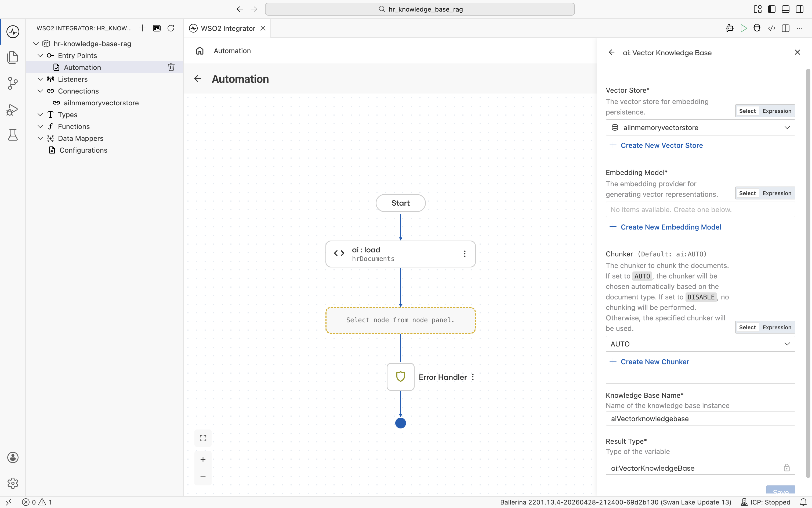Open the Explorer files icon
Screen dimensions: 812x508
[13, 58]
